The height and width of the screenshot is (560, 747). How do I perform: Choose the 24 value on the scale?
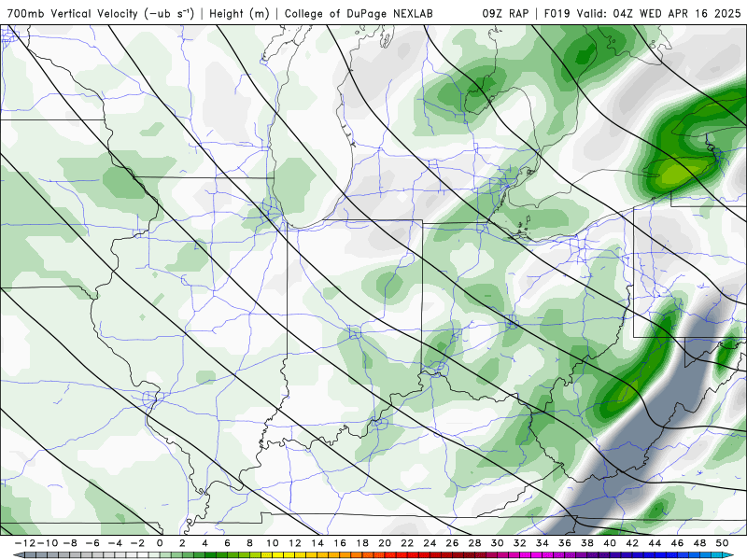(x=430, y=543)
